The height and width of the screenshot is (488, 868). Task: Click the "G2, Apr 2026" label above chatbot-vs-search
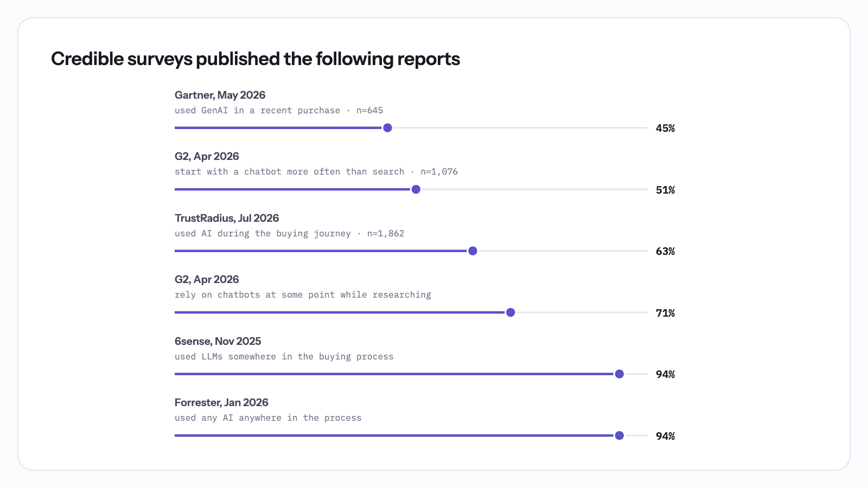click(x=207, y=157)
